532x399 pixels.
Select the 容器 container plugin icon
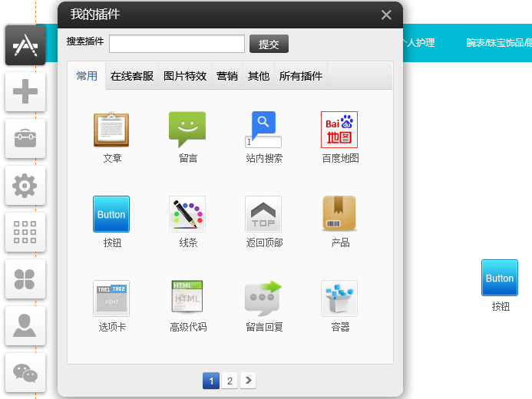pos(339,298)
